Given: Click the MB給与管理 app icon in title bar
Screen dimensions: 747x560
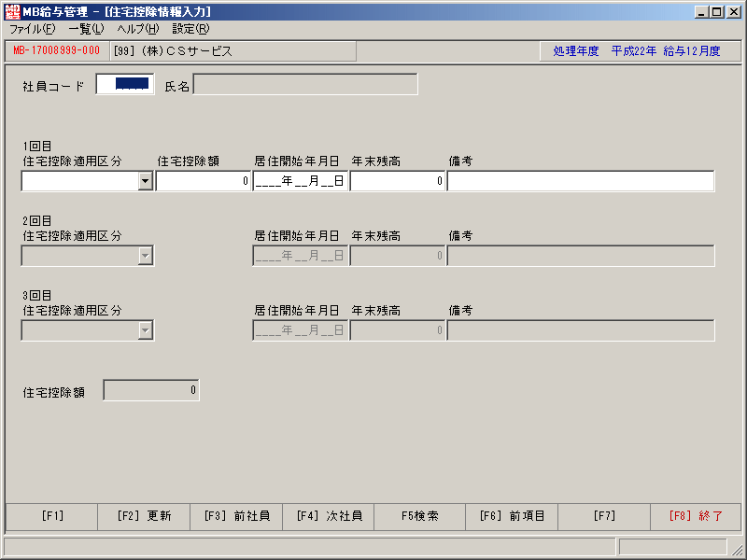Looking at the screenshot, I should (x=12, y=11).
